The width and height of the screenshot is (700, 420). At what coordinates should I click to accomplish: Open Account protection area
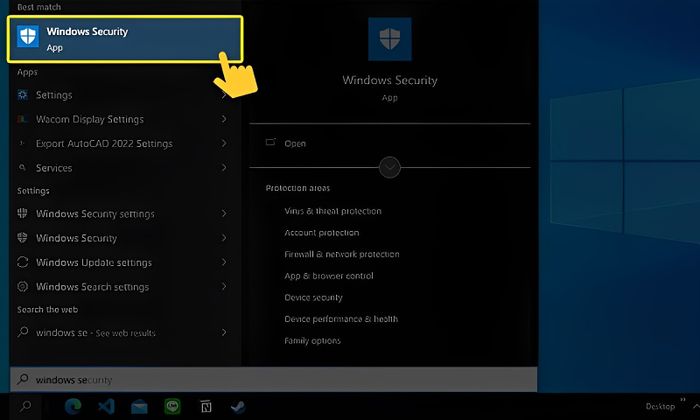(x=321, y=233)
